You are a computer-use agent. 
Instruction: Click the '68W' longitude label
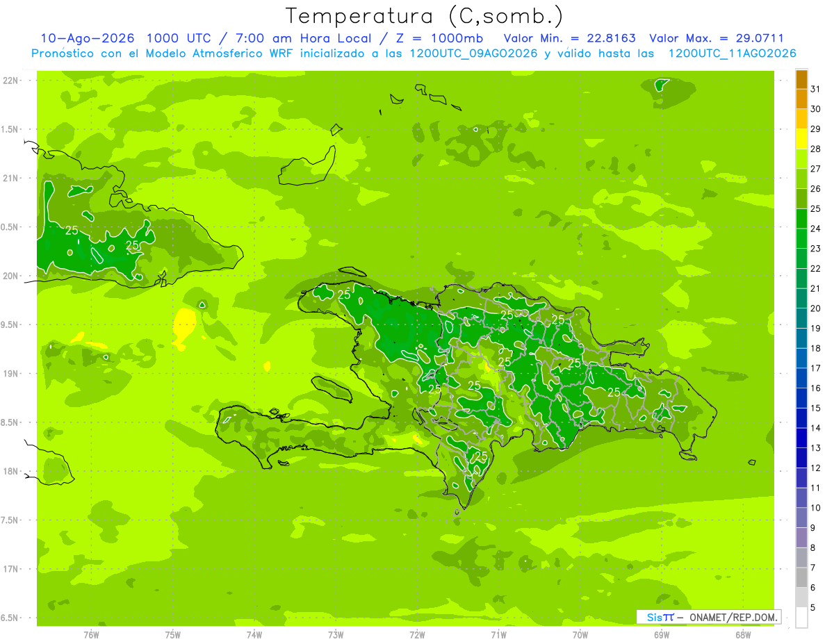point(743,634)
